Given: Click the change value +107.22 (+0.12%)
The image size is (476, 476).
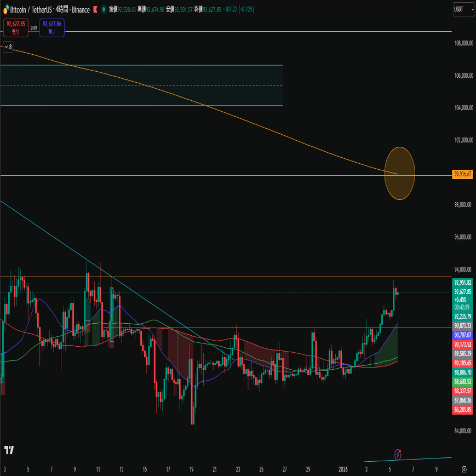Looking at the screenshot, I should coord(238,10).
